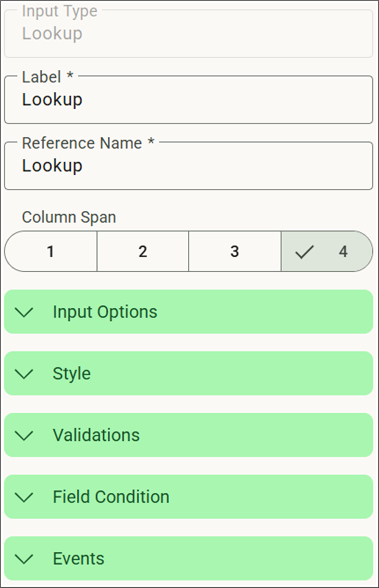Choose Column Span of 3
The image size is (379, 588).
[234, 251]
